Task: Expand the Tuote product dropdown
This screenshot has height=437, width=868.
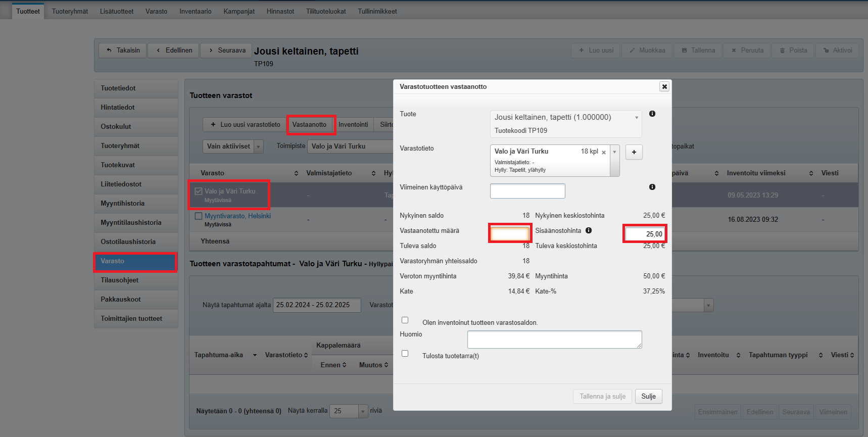Action: pos(636,117)
